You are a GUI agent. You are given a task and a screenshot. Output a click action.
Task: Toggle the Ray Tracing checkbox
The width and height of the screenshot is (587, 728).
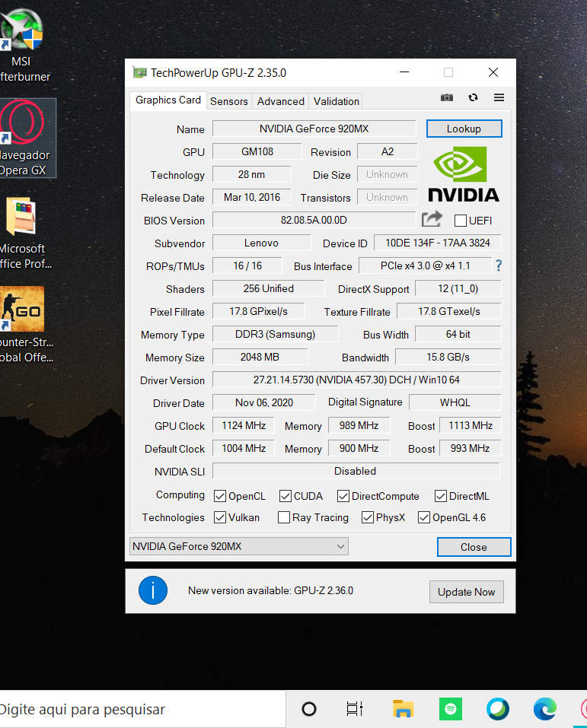[283, 517]
